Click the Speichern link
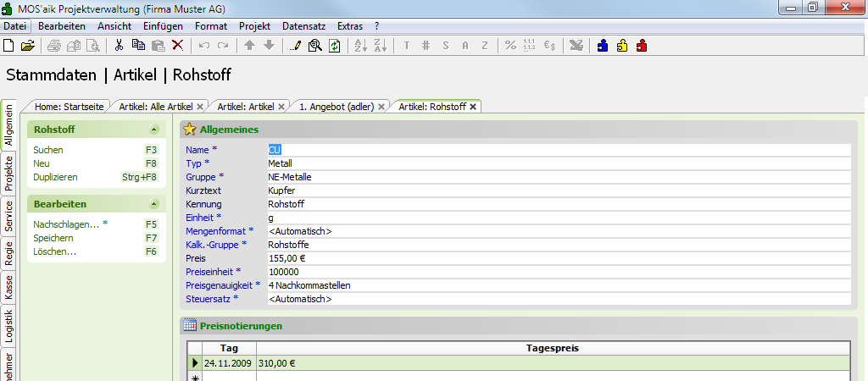868x381 pixels. click(53, 238)
